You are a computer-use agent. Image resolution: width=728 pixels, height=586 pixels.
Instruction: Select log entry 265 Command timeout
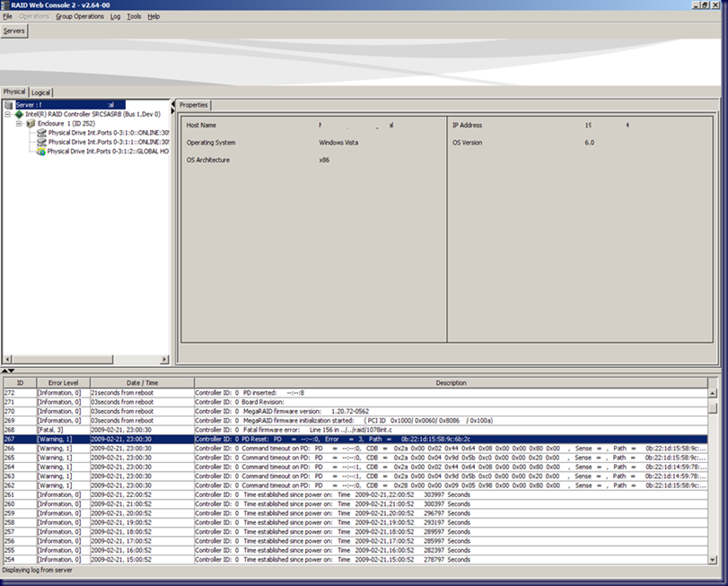(355, 458)
